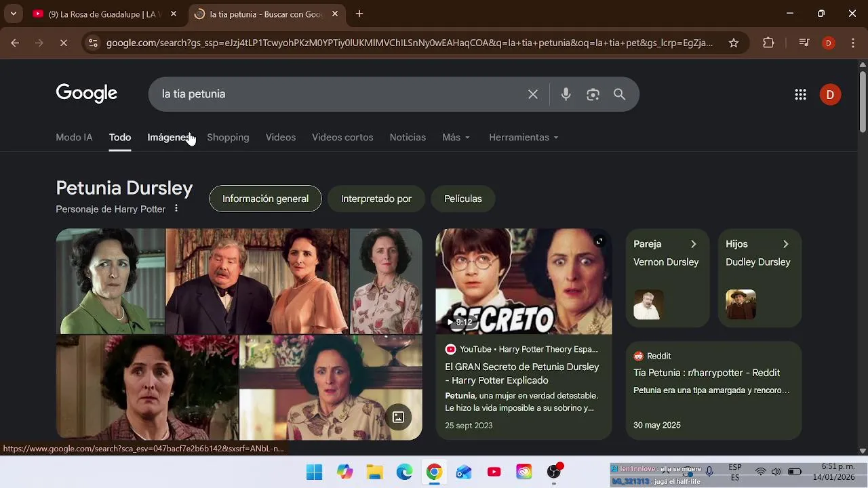Open the Google account avatar D
The height and width of the screenshot is (488, 868).
[x=830, y=94]
